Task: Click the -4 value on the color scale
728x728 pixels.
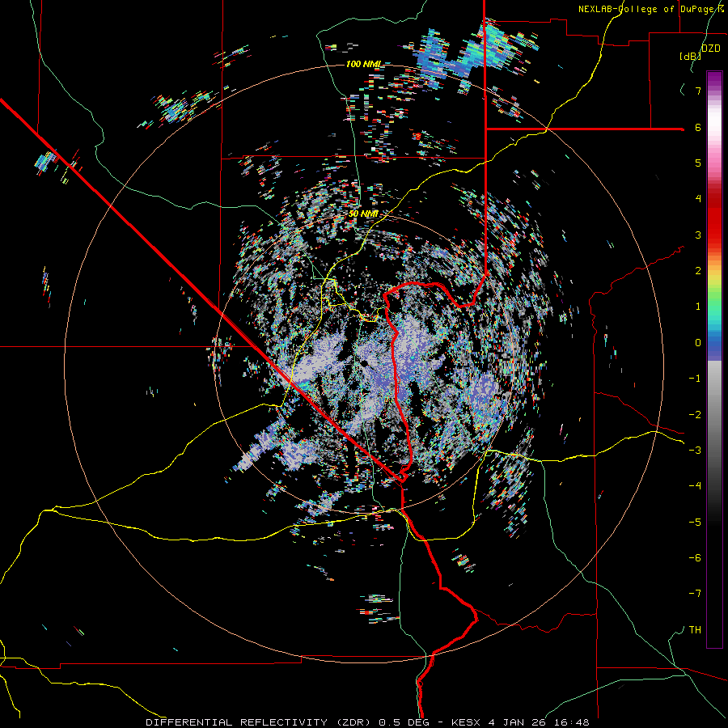Action: click(x=695, y=486)
